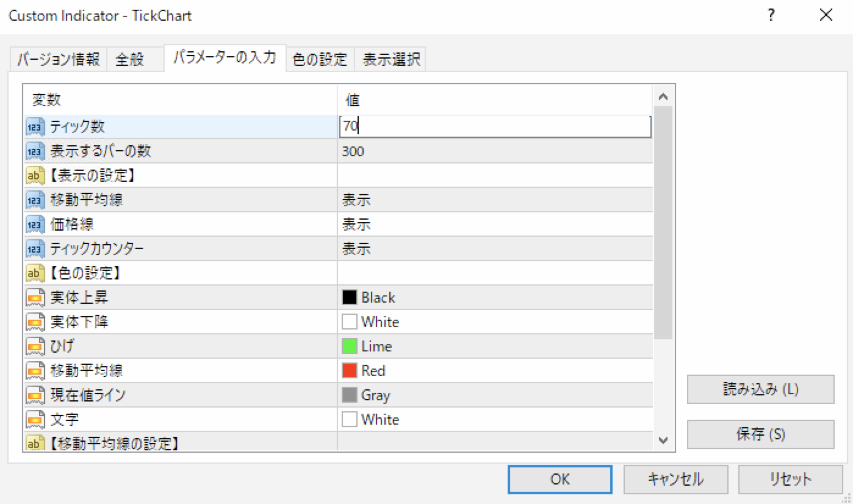Select the 現在値ライン variable name
Viewport: 853px width, 504px height.
[x=88, y=395]
